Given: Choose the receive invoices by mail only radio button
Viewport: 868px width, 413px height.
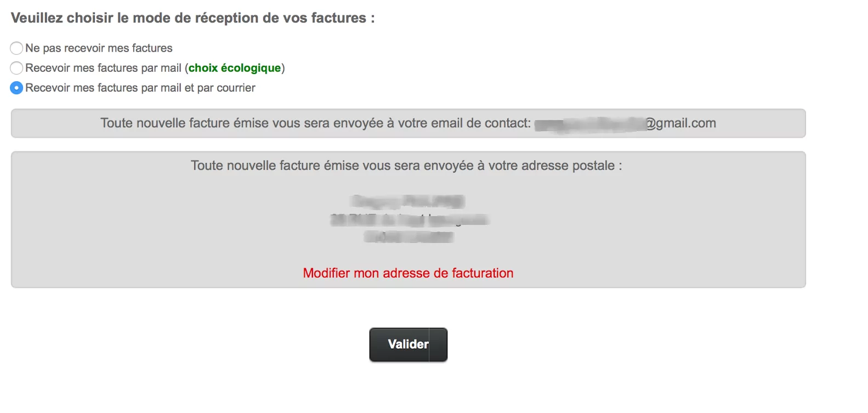Looking at the screenshot, I should click(x=16, y=68).
